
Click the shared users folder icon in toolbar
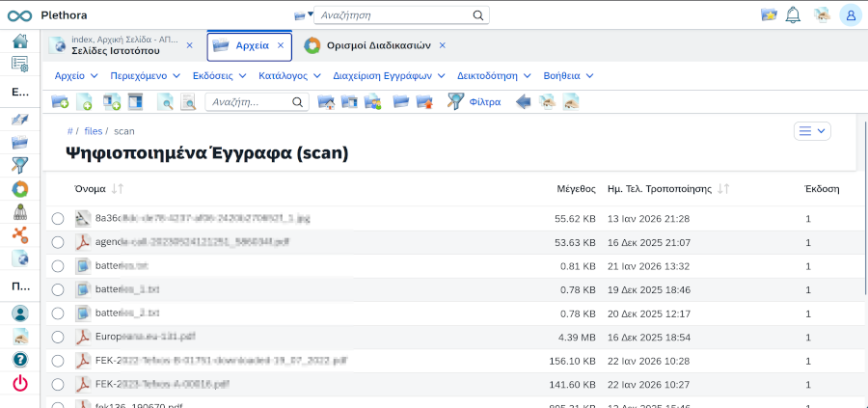tap(372, 102)
